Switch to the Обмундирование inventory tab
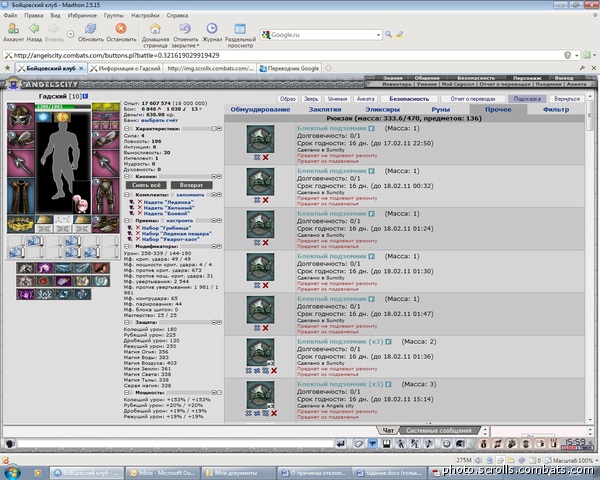Image resolution: width=600 pixels, height=480 pixels. (260, 109)
